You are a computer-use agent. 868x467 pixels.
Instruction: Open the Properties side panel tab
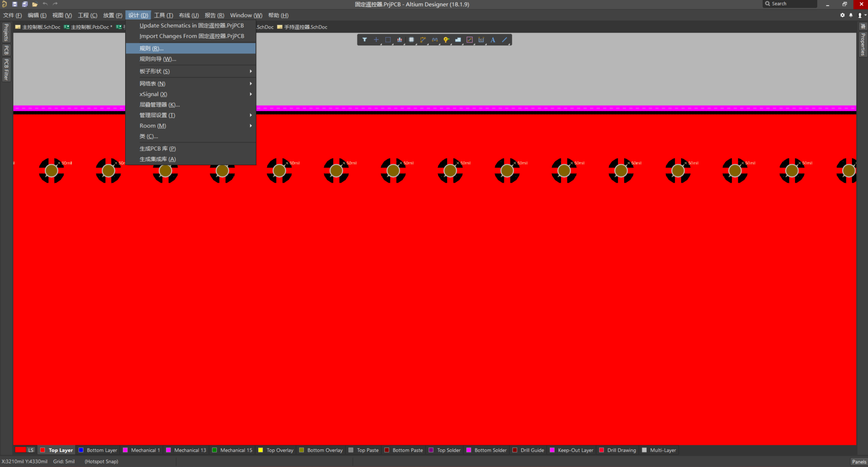click(x=863, y=44)
